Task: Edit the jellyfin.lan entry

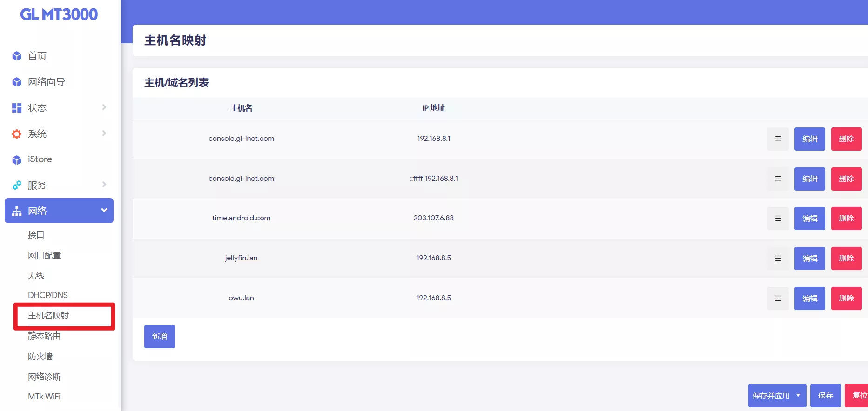Action: point(810,259)
